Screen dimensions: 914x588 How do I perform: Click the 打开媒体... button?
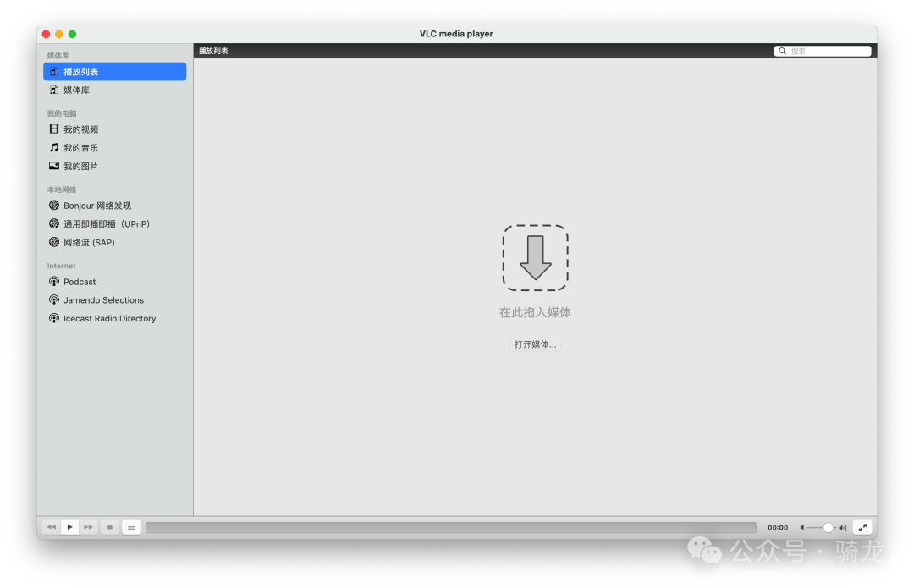[x=535, y=344]
